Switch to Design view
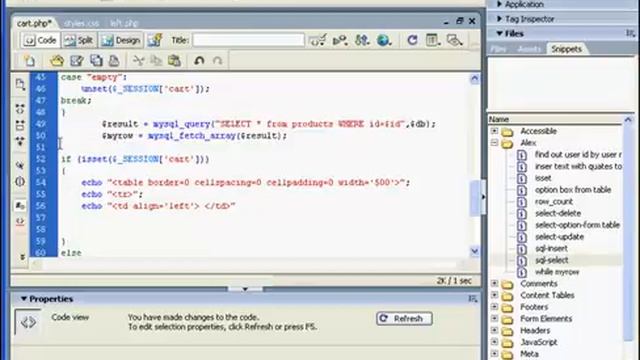The height and width of the screenshot is (360, 640). point(121,40)
